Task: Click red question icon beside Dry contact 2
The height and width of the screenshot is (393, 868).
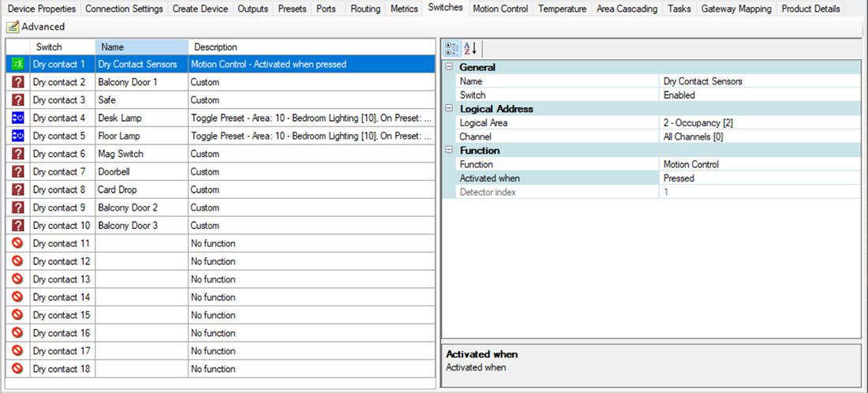Action: click(x=17, y=82)
